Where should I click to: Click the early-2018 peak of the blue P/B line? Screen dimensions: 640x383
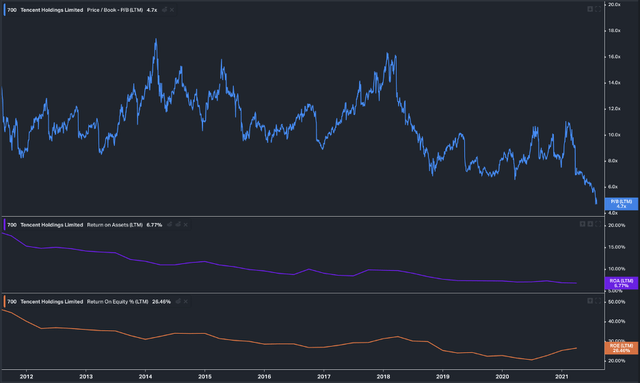(x=387, y=53)
